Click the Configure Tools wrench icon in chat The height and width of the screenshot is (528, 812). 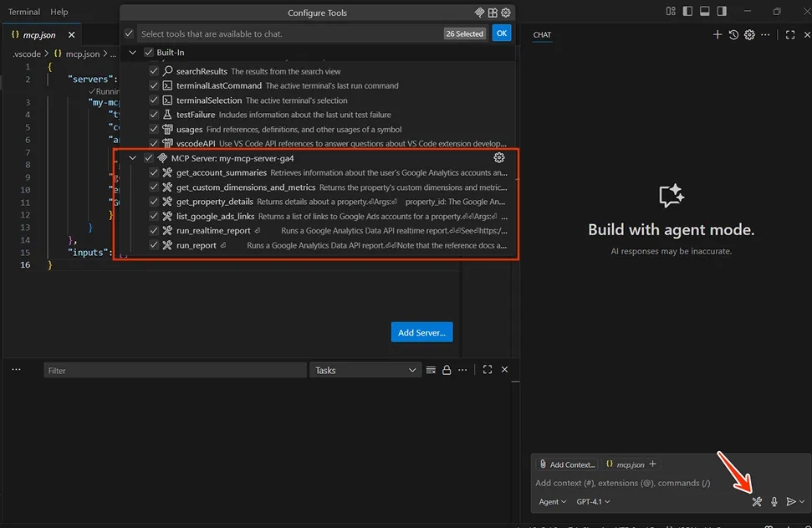757,501
